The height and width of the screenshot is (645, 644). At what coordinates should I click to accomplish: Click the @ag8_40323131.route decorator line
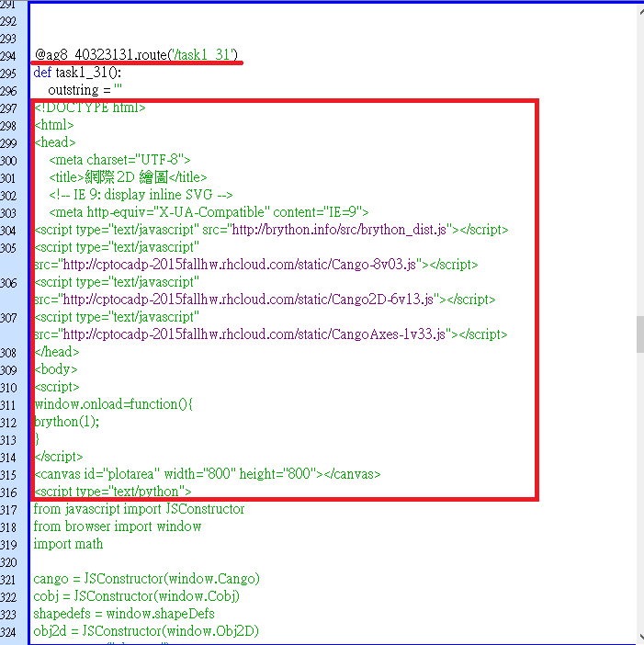point(136,55)
